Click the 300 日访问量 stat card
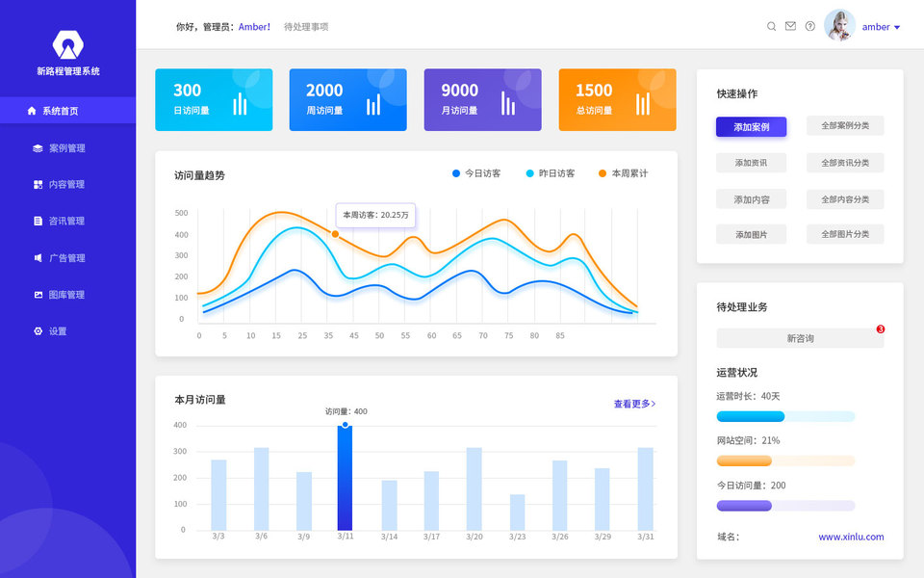The image size is (924, 578). point(214,99)
